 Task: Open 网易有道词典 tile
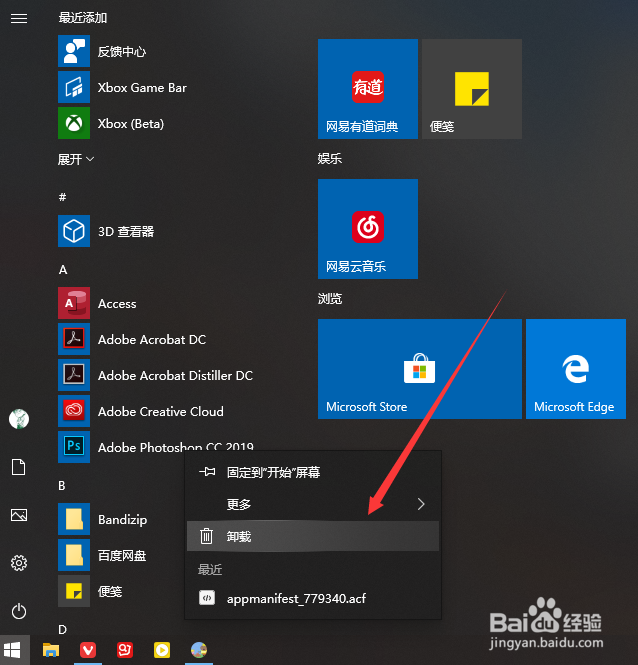tap(368, 89)
